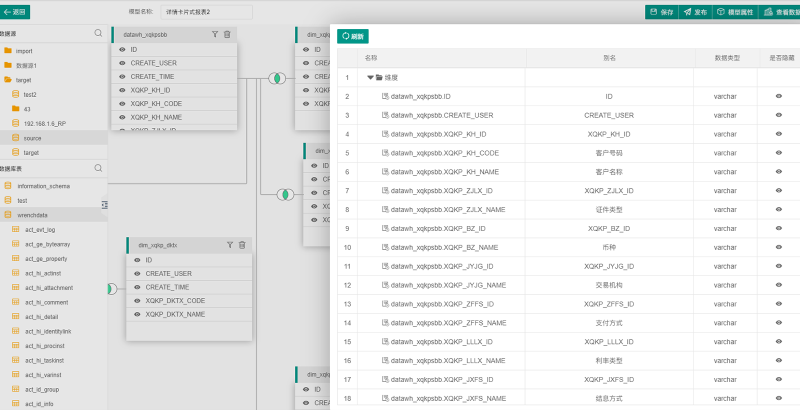Click the 模型名称 input field

pyautogui.click(x=207, y=12)
